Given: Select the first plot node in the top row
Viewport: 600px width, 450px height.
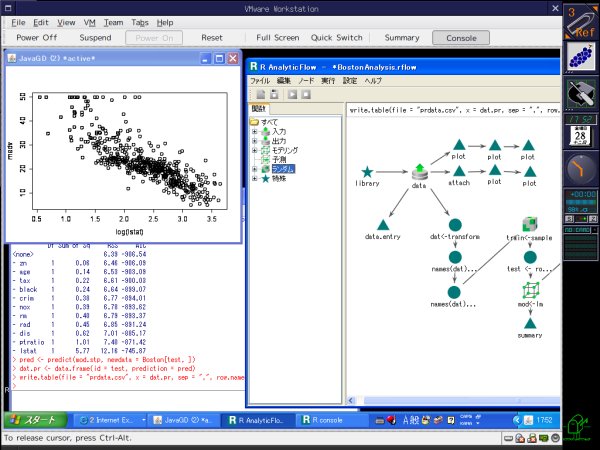Looking at the screenshot, I should tap(459, 145).
